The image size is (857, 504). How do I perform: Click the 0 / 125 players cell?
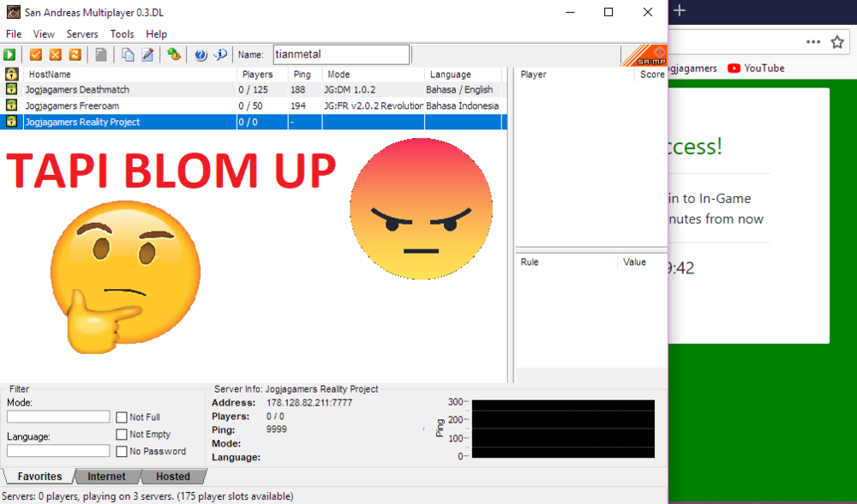pyautogui.click(x=253, y=90)
